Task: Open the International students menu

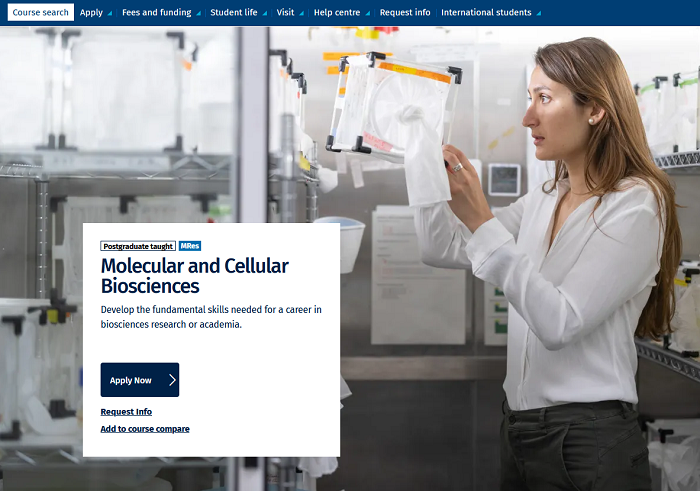Action: tap(486, 12)
